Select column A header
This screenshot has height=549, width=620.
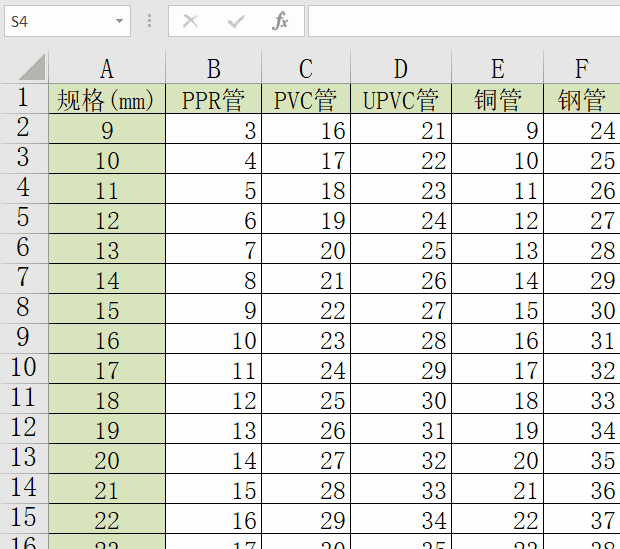coord(107,68)
